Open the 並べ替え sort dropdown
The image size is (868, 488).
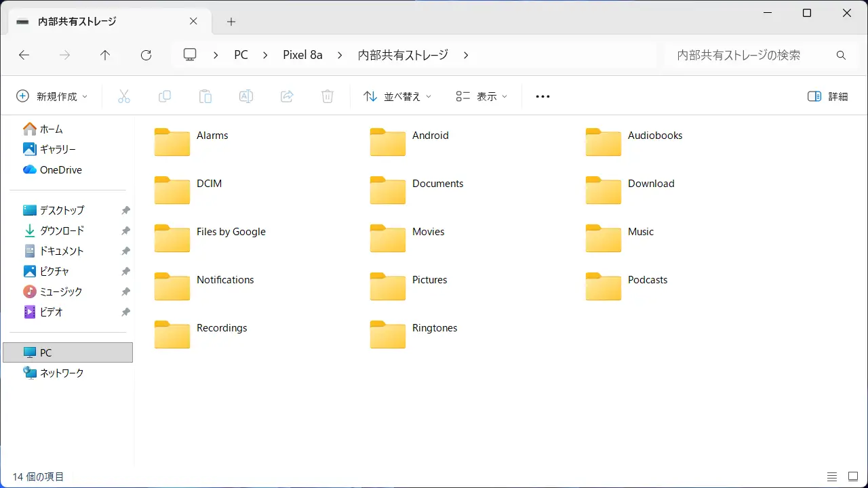397,97
